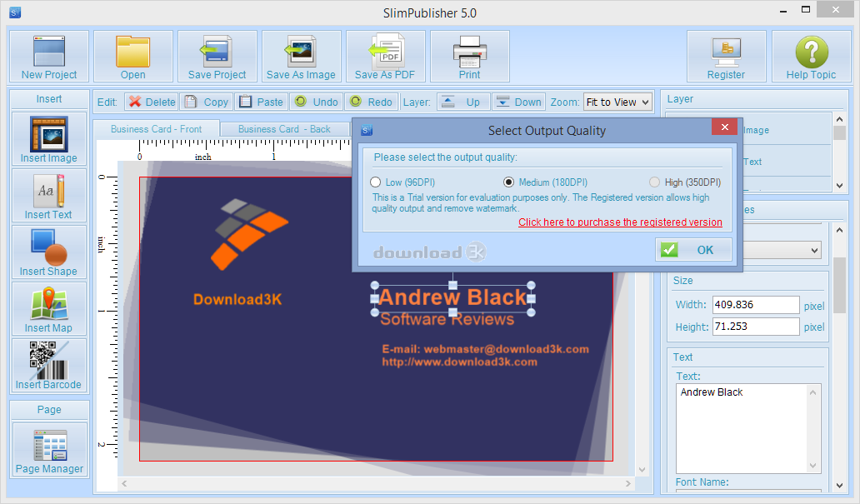Click the properties panel scroll up arrow
The image size is (860, 504).
[839, 230]
